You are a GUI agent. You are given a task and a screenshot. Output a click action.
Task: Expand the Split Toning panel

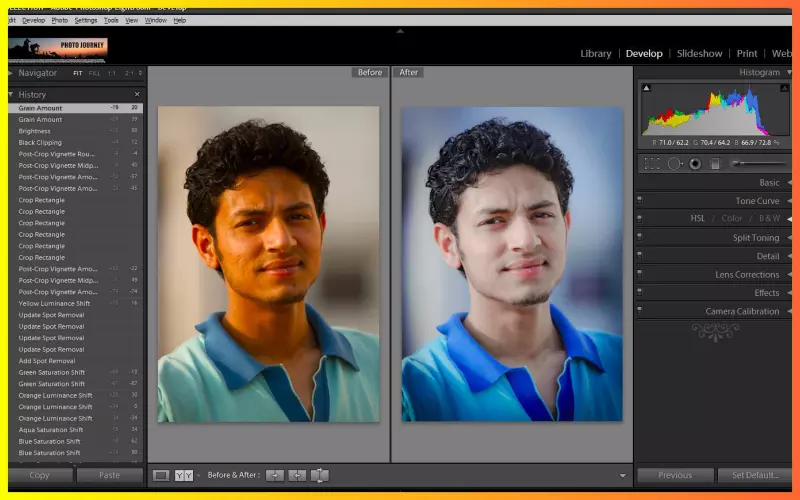[x=789, y=237]
